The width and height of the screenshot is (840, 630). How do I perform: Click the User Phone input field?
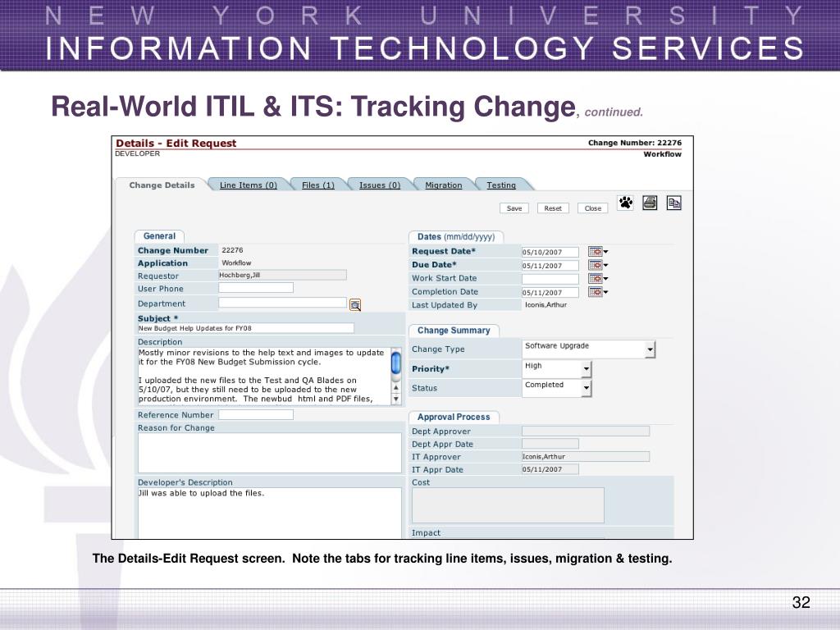(x=256, y=288)
